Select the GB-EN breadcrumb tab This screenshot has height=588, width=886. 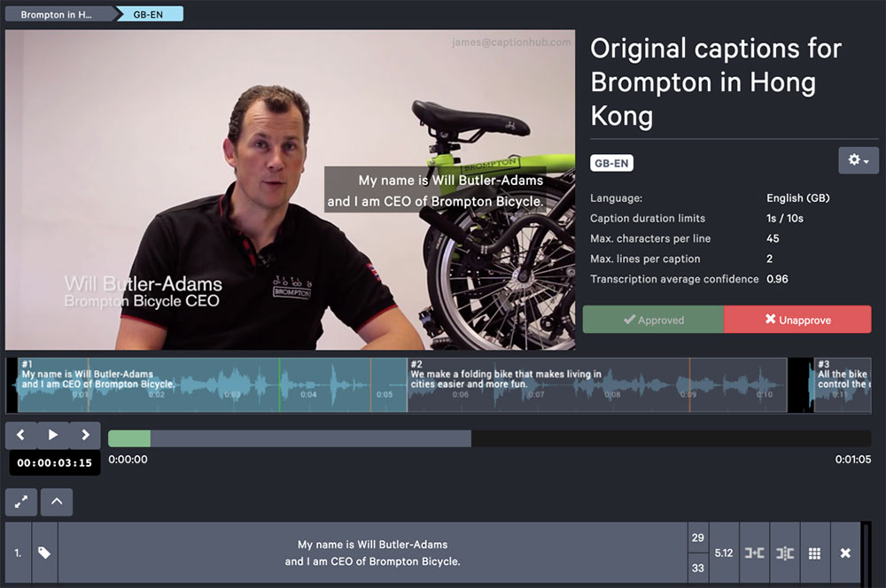coord(149,14)
